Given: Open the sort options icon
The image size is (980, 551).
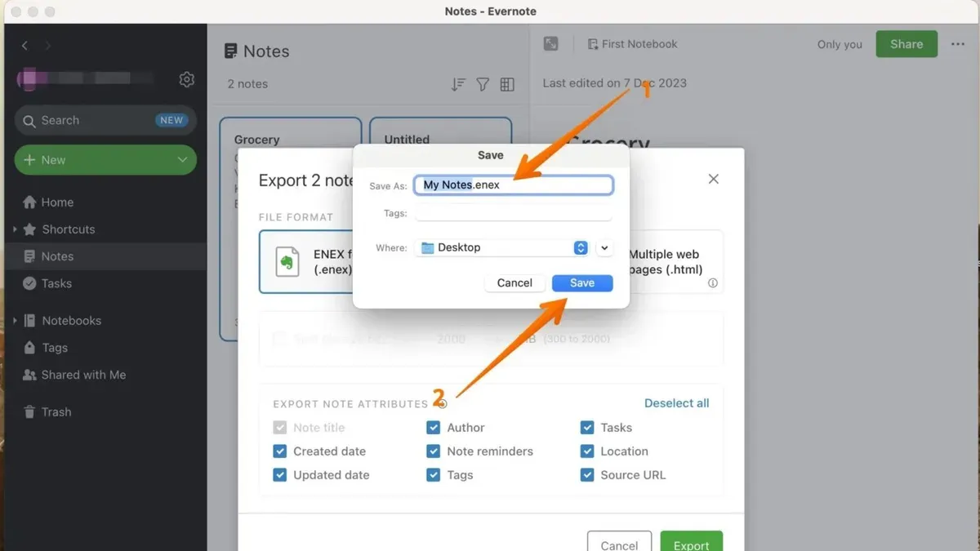Looking at the screenshot, I should pyautogui.click(x=458, y=85).
